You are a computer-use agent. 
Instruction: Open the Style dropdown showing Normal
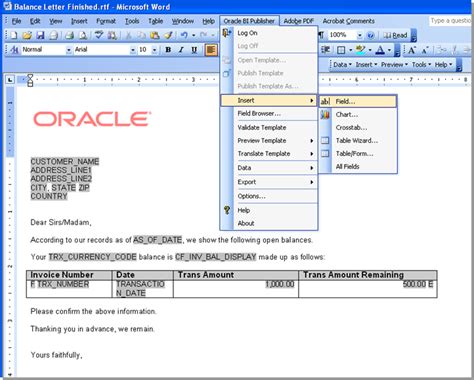coord(69,50)
